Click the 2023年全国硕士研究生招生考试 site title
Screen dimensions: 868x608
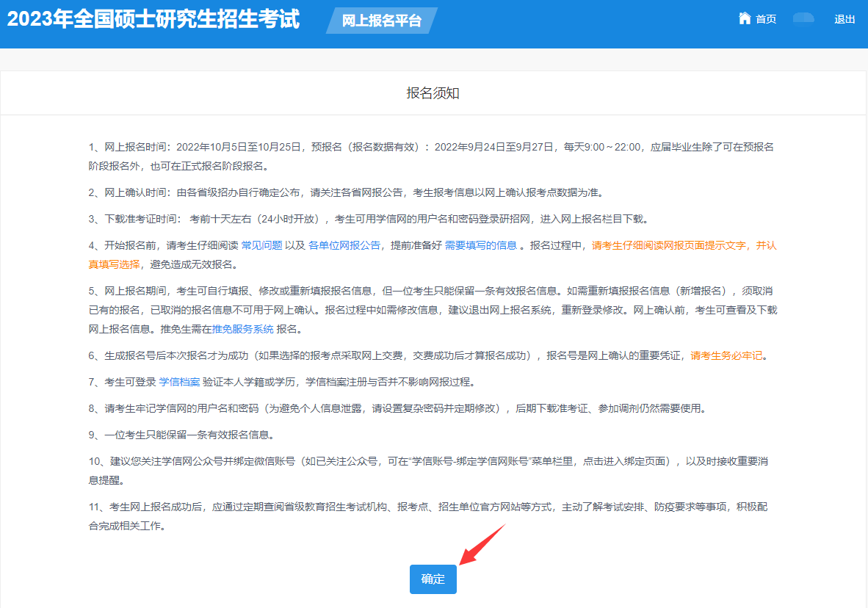[153, 19]
